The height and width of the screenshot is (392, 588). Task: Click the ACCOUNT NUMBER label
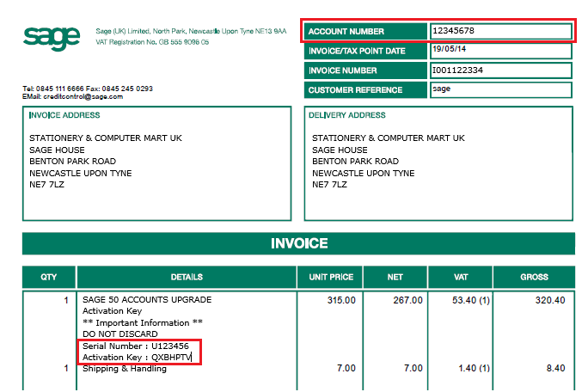[365, 32]
